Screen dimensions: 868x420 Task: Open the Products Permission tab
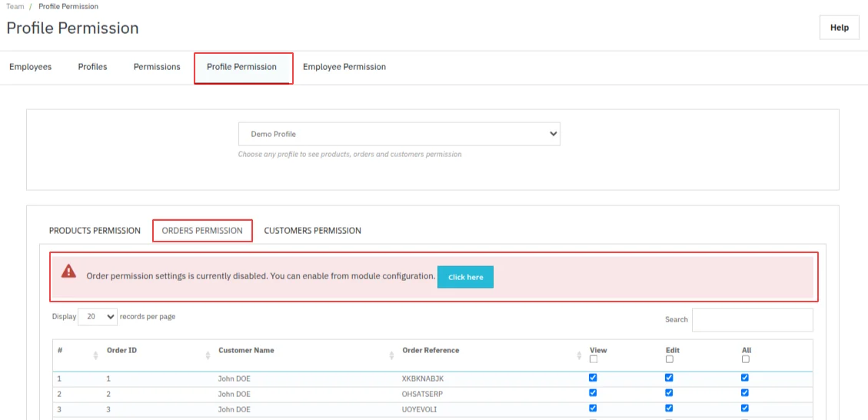pos(95,231)
